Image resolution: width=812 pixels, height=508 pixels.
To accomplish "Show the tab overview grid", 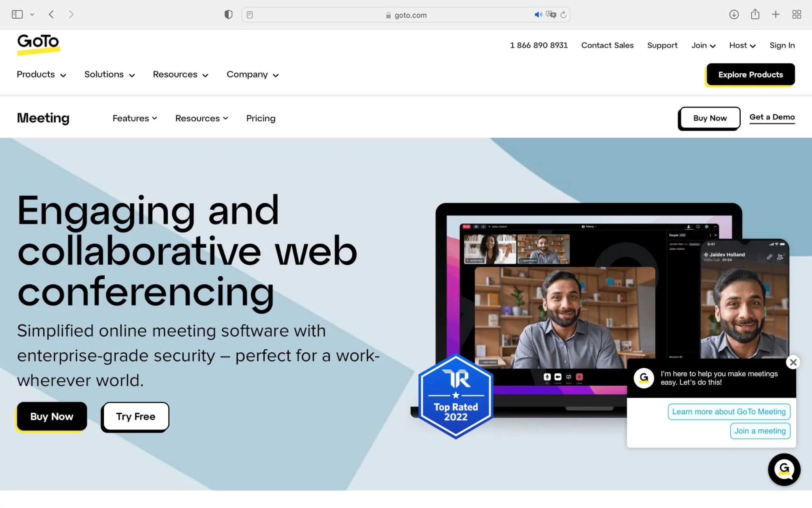I will point(797,14).
